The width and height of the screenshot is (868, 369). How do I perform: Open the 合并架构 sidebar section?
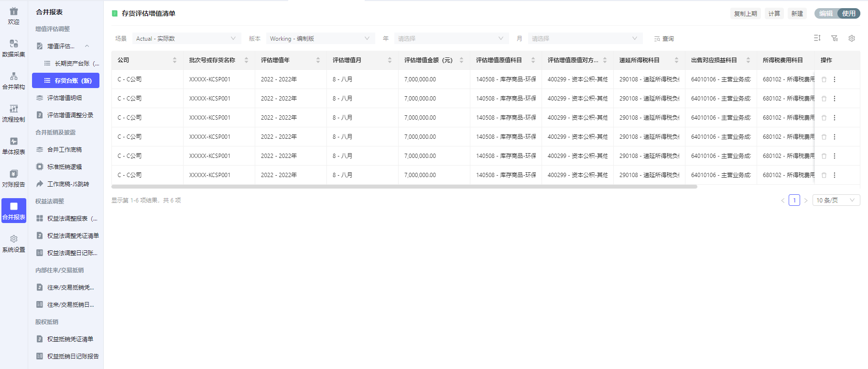point(13,80)
